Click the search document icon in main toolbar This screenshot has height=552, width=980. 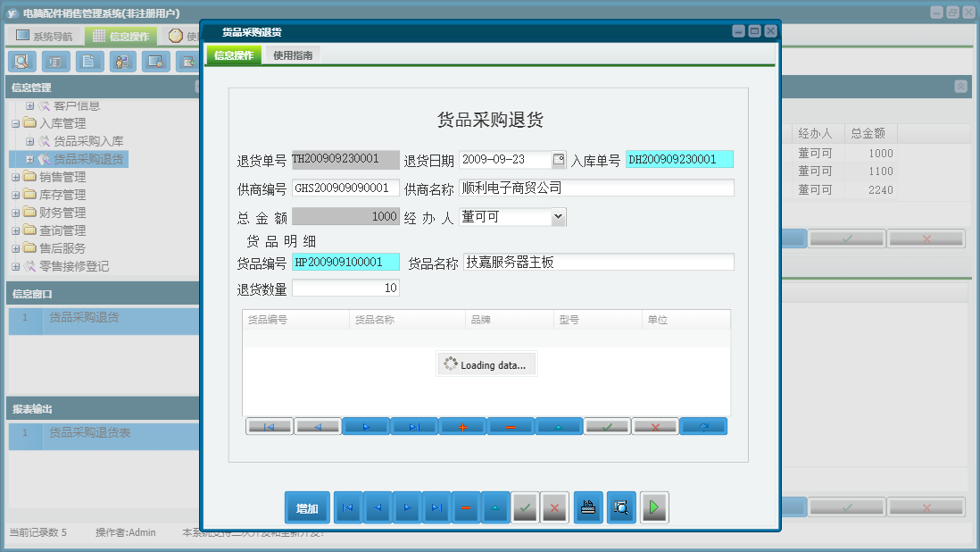(x=21, y=62)
